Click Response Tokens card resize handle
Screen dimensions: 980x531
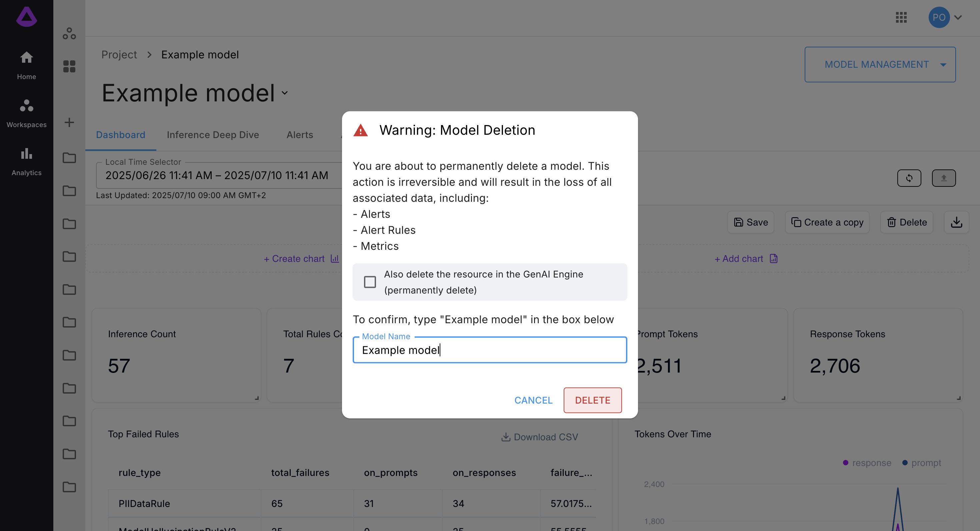coord(959,398)
